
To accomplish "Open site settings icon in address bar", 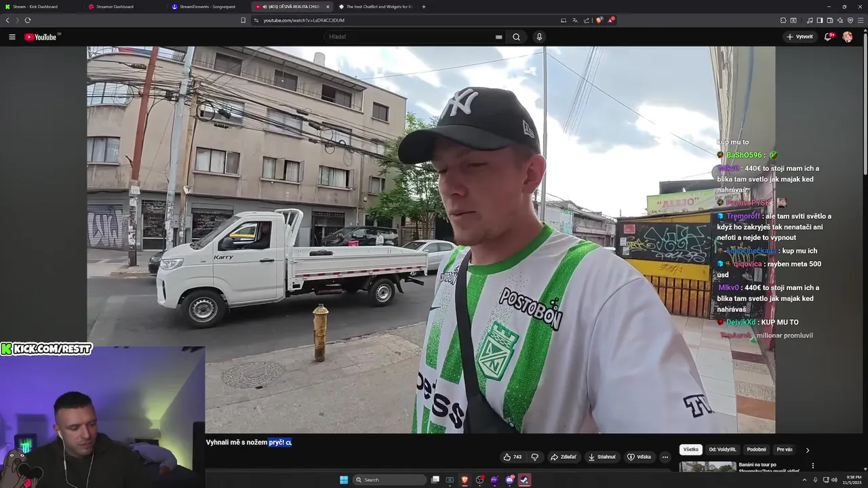I will (x=256, y=20).
